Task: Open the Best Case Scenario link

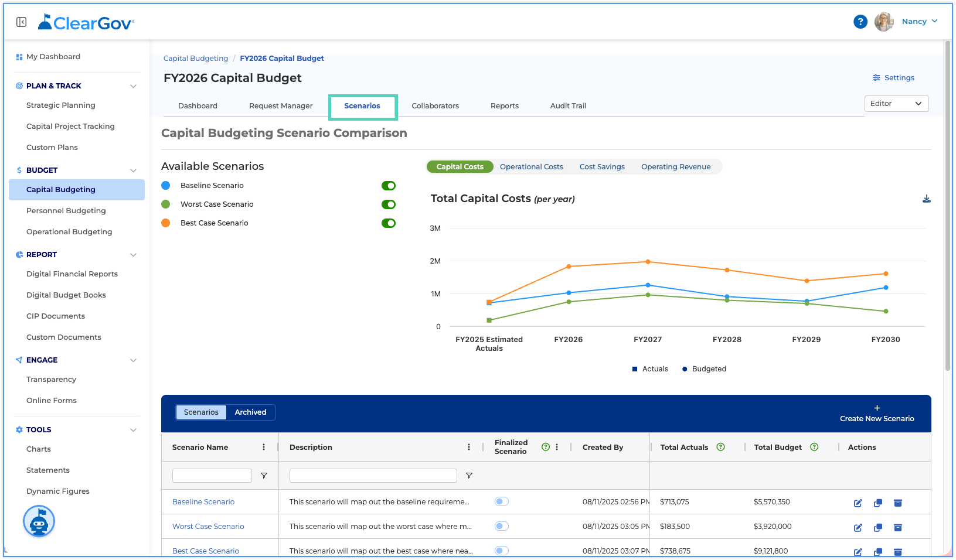Action: [x=206, y=551]
